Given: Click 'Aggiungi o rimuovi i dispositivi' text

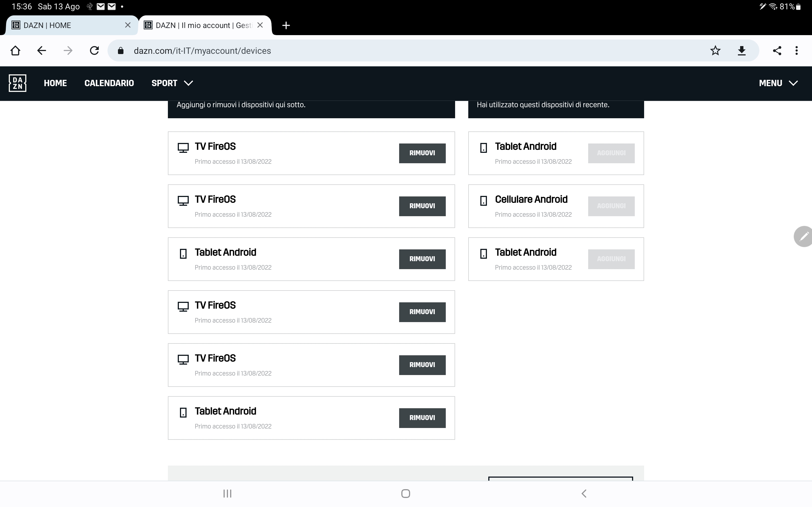Looking at the screenshot, I should coord(241,105).
